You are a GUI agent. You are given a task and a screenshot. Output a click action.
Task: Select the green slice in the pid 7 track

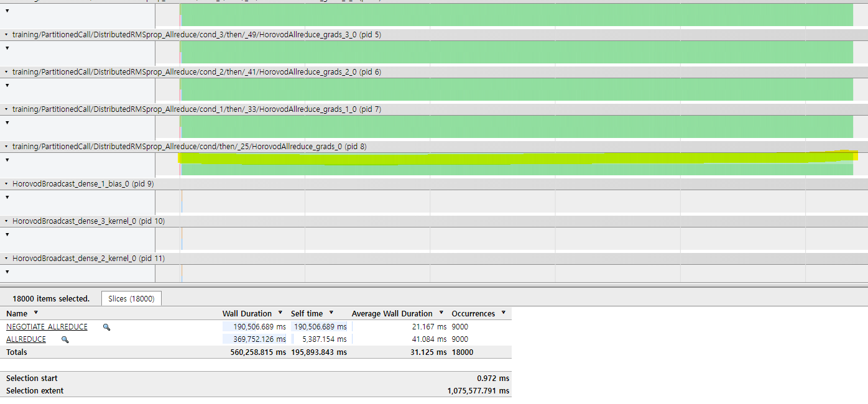[517, 127]
